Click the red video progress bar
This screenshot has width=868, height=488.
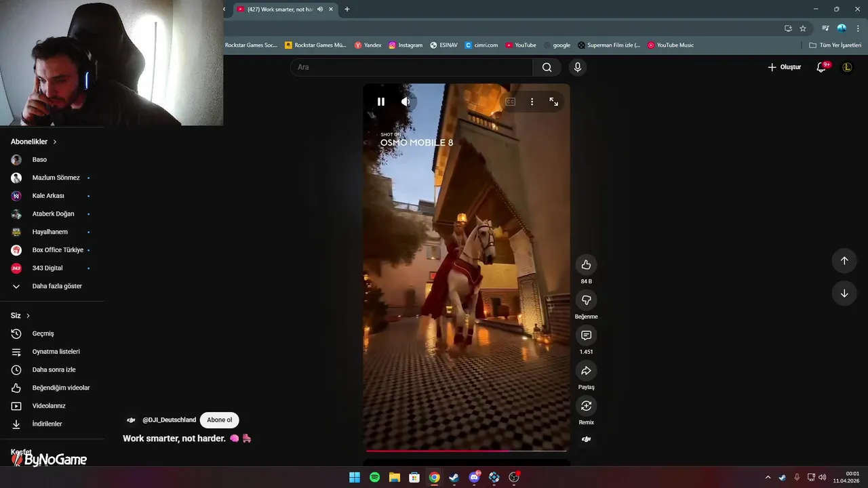coord(467,450)
